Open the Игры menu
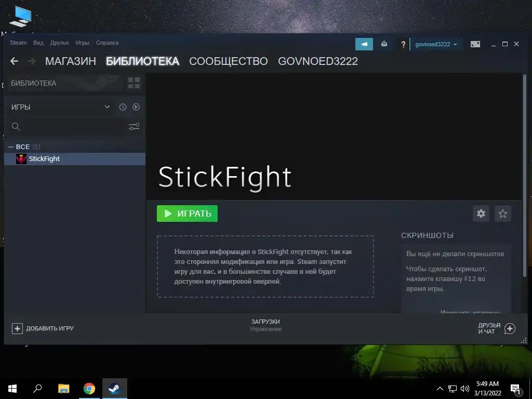Screen dimensions: 532x399 click(x=83, y=43)
